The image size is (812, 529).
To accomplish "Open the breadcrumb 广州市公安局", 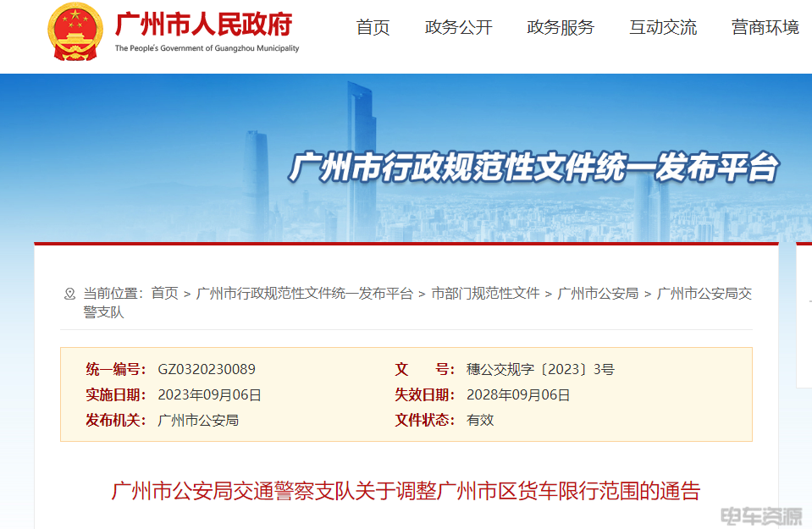I will pyautogui.click(x=598, y=294).
